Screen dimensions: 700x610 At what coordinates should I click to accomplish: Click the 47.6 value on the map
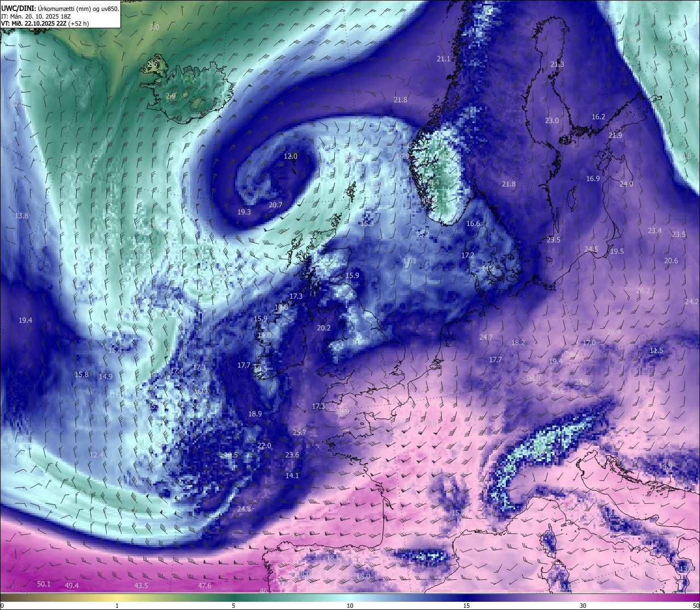tap(205, 586)
